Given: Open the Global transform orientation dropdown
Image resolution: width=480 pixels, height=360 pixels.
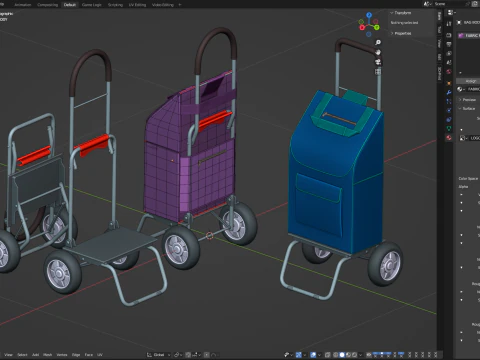Looking at the screenshot, I should (159, 355).
